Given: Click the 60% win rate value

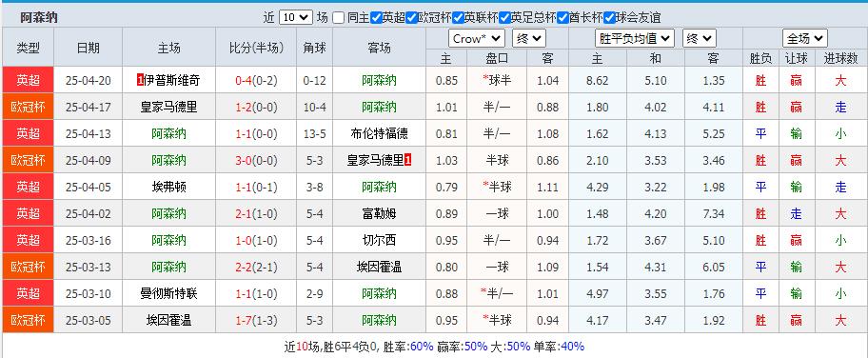Looking at the screenshot, I should [422, 347].
